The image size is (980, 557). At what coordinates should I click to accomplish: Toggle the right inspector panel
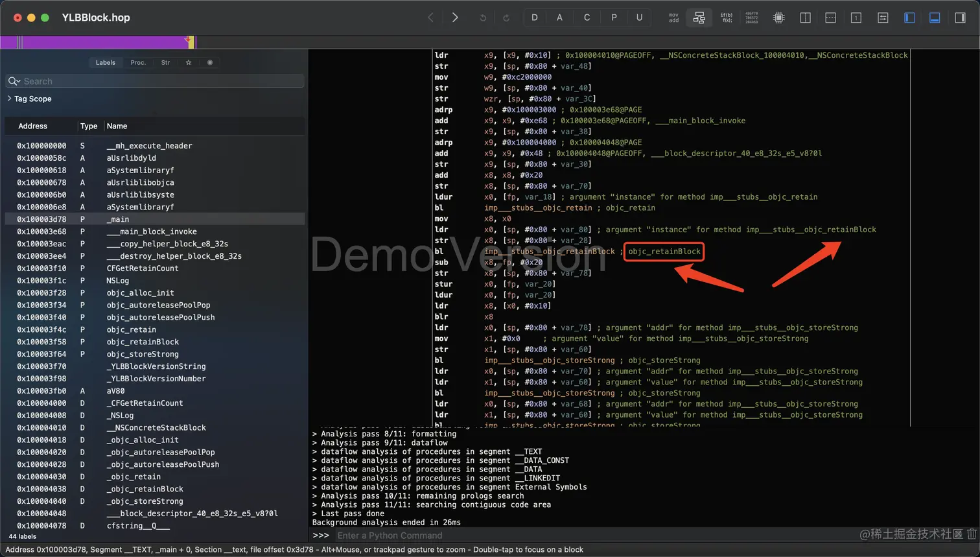pyautogui.click(x=961, y=18)
